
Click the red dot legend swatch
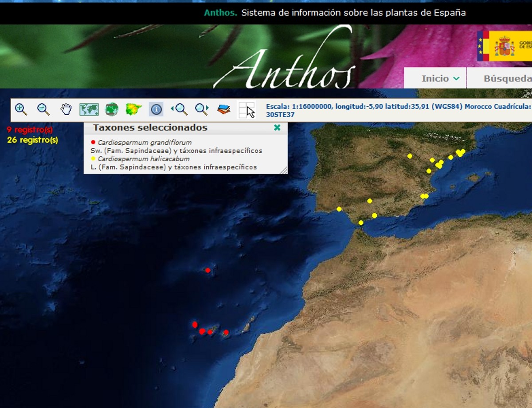tap(93, 142)
